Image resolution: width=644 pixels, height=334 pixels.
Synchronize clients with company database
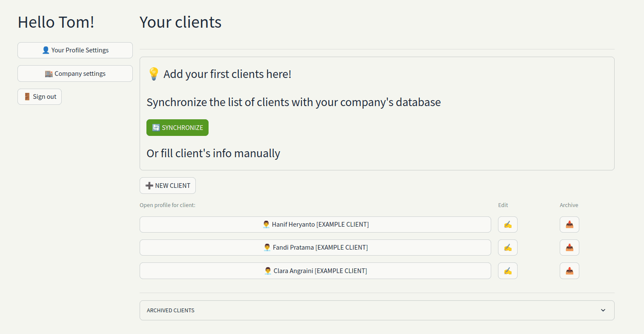[x=177, y=128]
